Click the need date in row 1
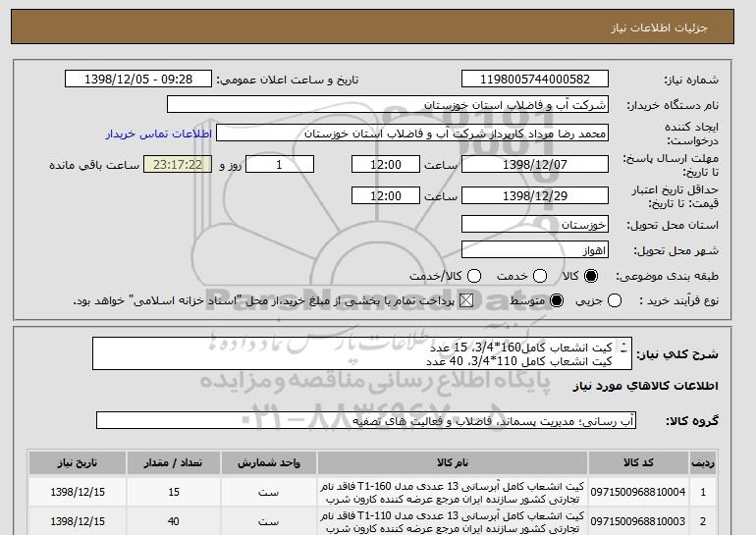Image resolution: width=756 pixels, height=535 pixels. [x=78, y=492]
